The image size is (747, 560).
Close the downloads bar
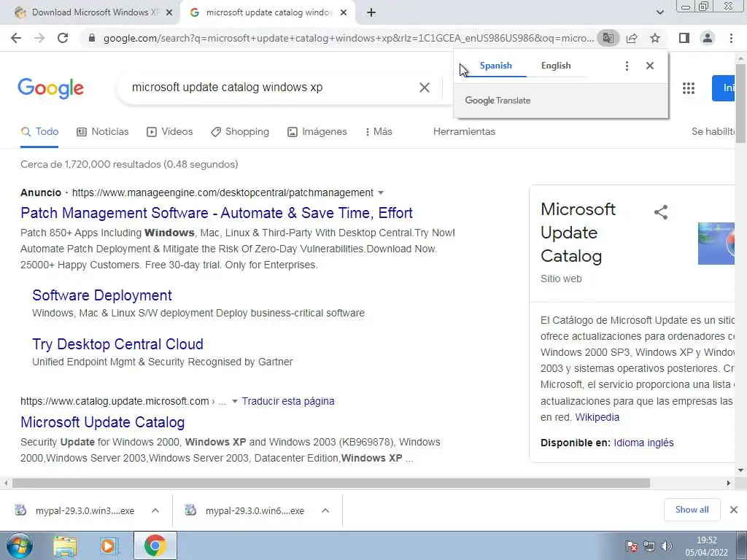(x=734, y=510)
